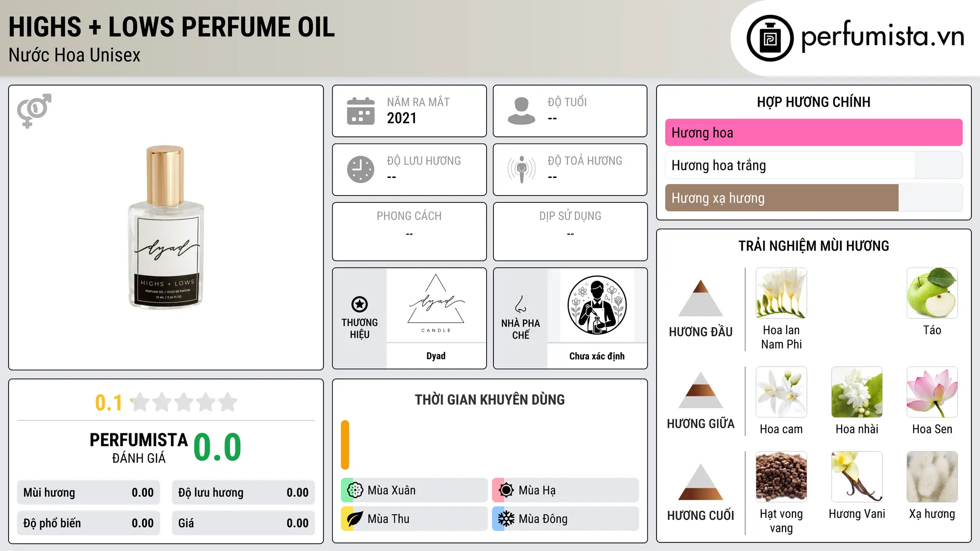Screen dimensions: 980x551
Task: Open the Dyad candle brand logo
Action: point(436,305)
